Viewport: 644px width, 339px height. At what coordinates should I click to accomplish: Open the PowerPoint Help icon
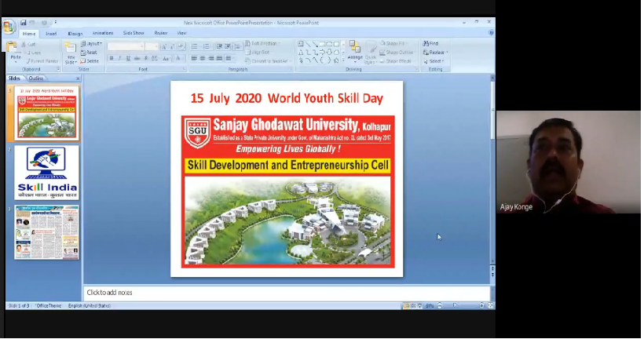[491, 33]
